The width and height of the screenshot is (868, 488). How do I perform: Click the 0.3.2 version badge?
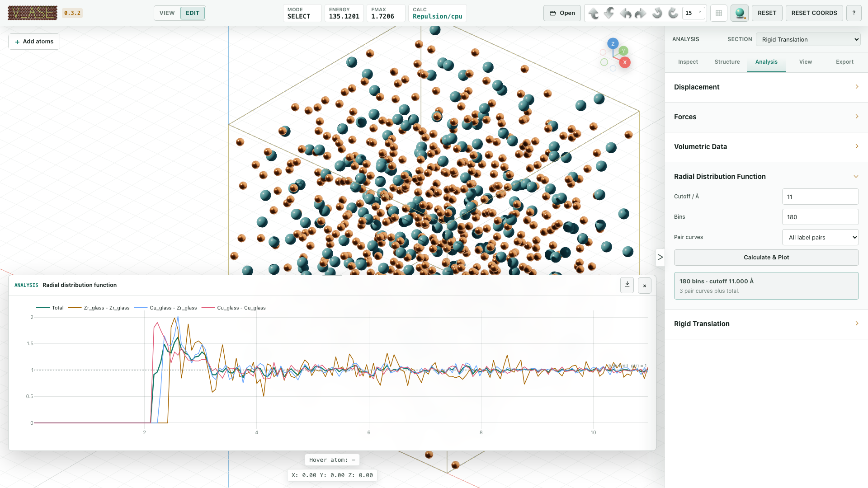point(72,13)
